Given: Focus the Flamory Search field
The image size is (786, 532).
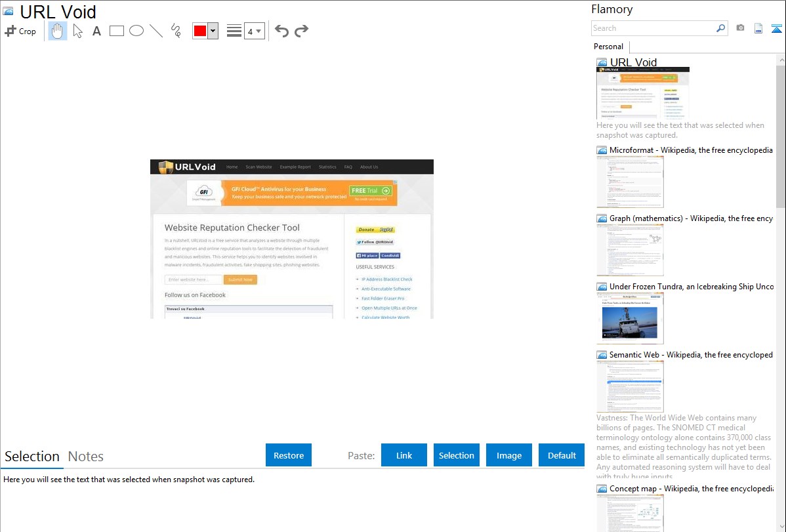Looking at the screenshot, I should 653,28.
